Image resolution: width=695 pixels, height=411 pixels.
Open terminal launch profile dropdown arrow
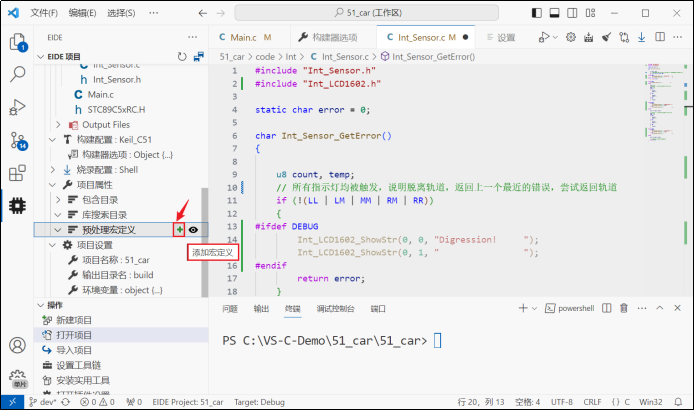pyautogui.click(x=535, y=308)
